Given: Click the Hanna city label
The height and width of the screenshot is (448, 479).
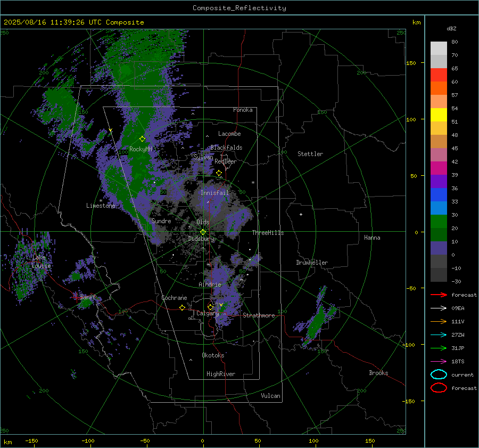Looking at the screenshot, I should 372,238.
